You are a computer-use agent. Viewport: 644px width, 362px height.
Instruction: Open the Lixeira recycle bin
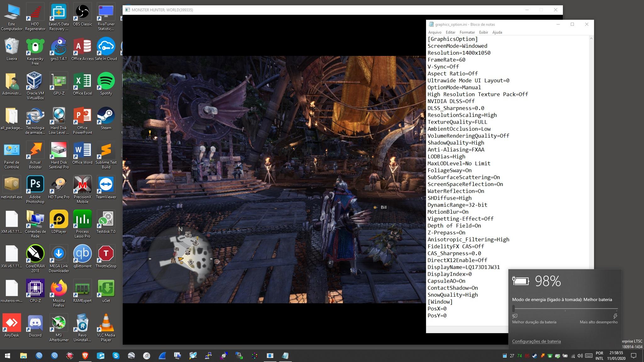[12, 49]
